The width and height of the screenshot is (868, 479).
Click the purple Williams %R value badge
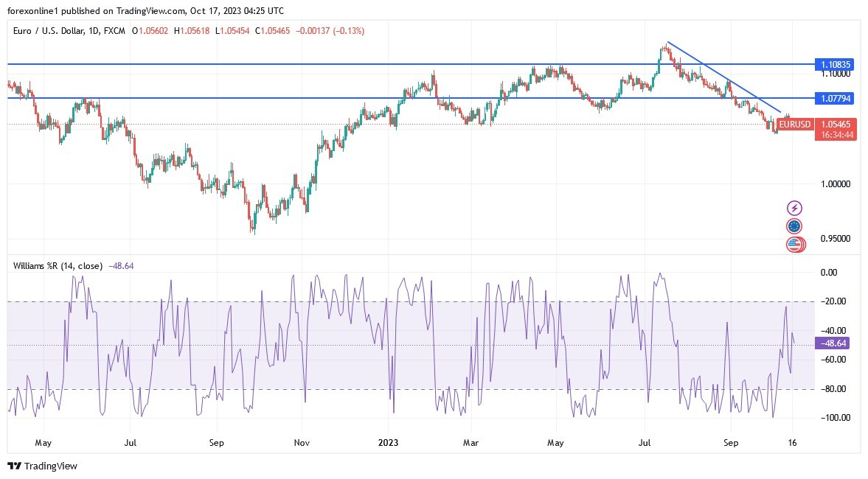tap(833, 342)
